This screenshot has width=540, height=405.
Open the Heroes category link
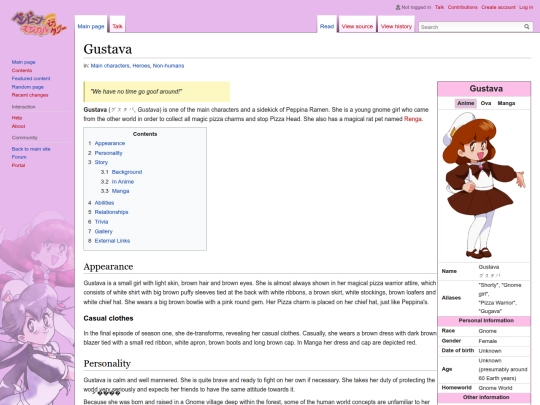point(141,65)
